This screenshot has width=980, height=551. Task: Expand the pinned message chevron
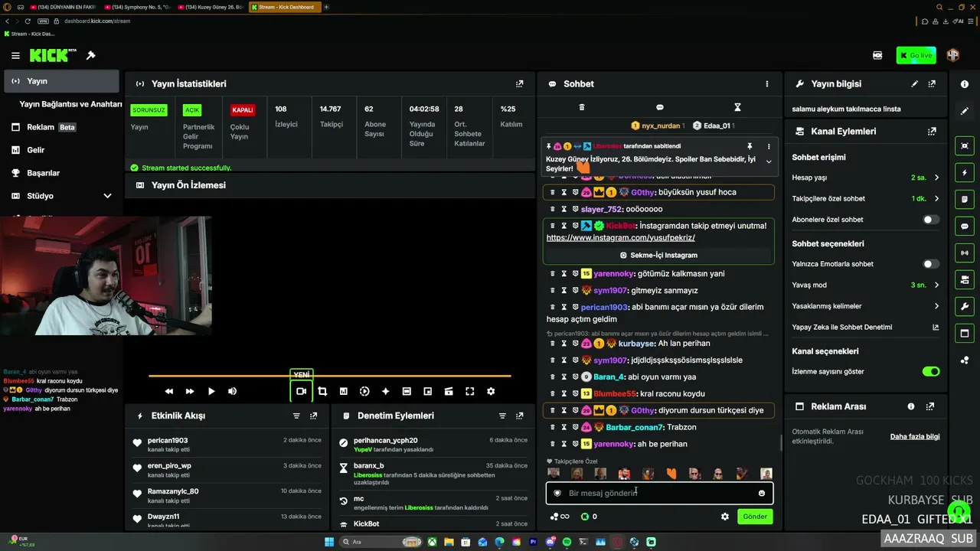pyautogui.click(x=769, y=161)
